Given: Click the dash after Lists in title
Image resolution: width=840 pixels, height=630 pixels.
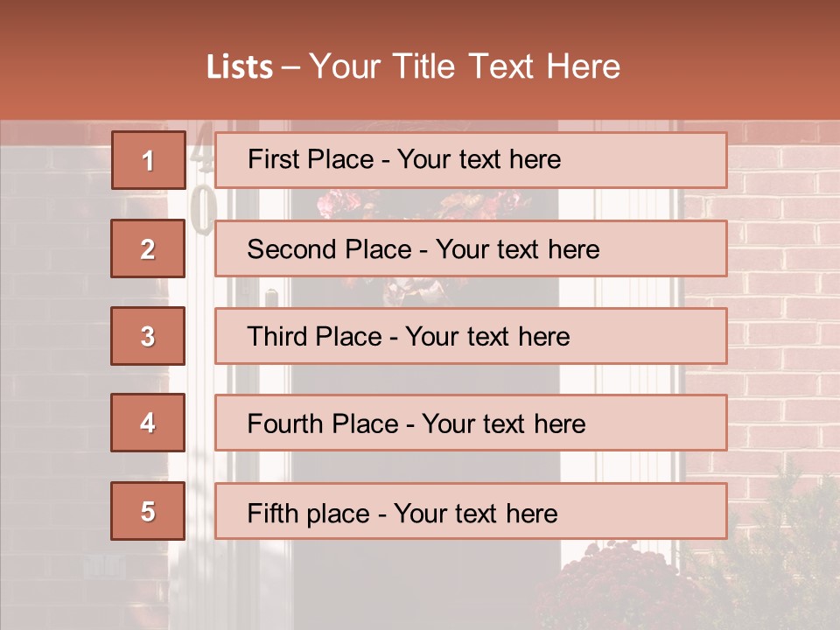Looking at the screenshot, I should (291, 67).
